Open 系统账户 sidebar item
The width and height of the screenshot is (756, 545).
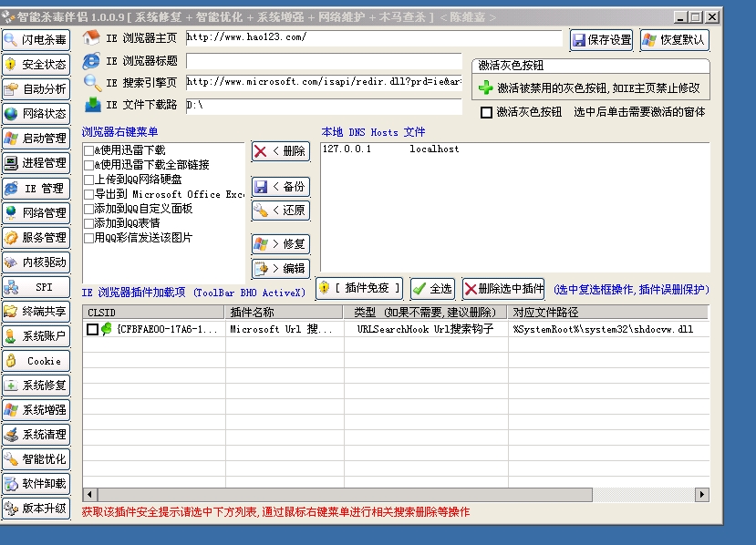tap(36, 336)
